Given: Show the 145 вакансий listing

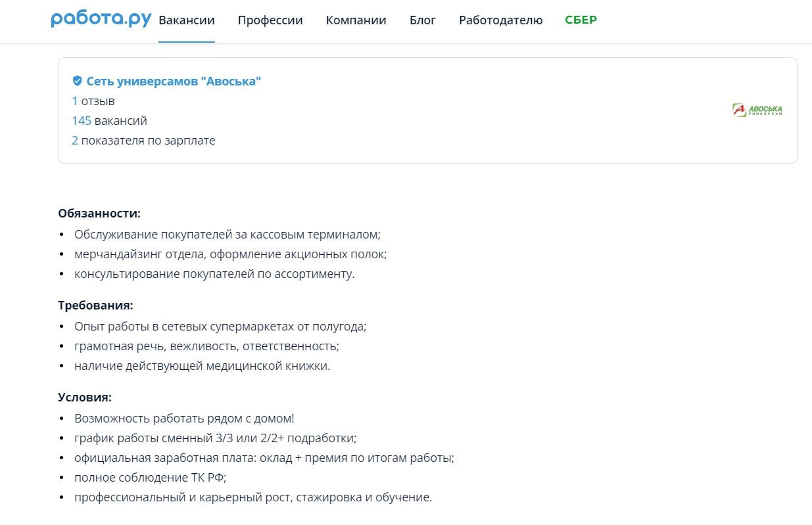Looking at the screenshot, I should click(110, 121).
